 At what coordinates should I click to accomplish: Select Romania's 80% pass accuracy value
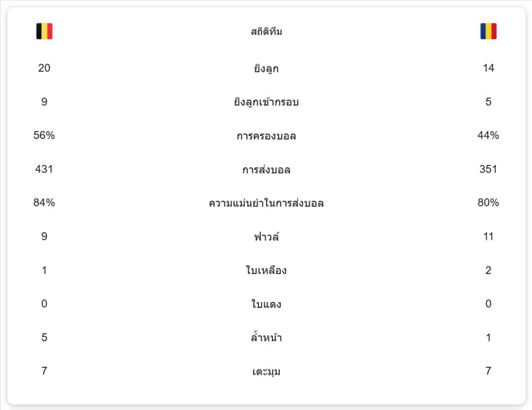(x=488, y=203)
